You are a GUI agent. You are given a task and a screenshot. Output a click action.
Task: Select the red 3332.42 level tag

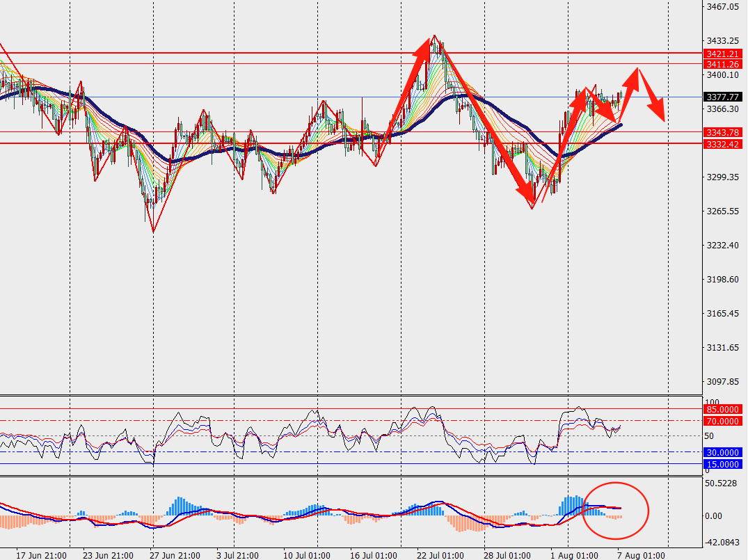pos(723,144)
